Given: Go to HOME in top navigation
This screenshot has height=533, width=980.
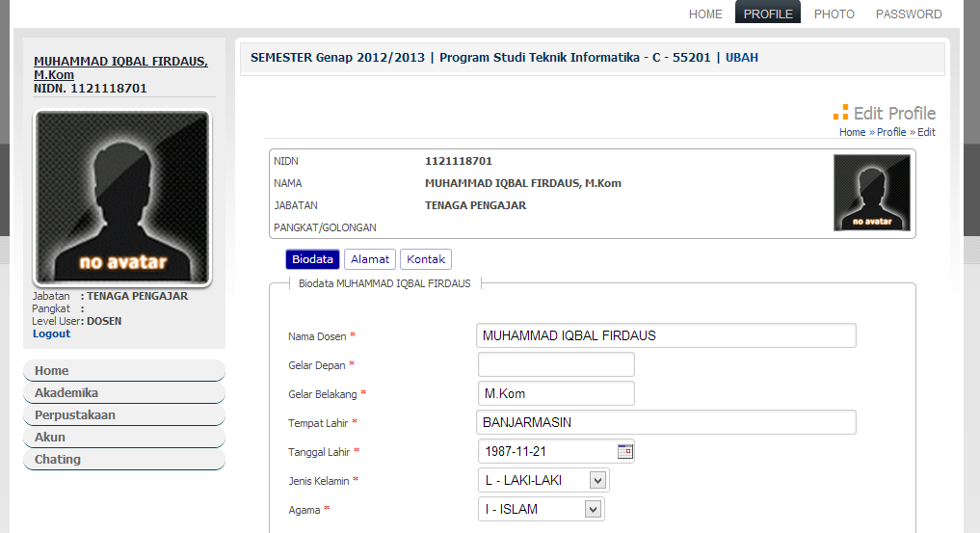Looking at the screenshot, I should tap(705, 13).
